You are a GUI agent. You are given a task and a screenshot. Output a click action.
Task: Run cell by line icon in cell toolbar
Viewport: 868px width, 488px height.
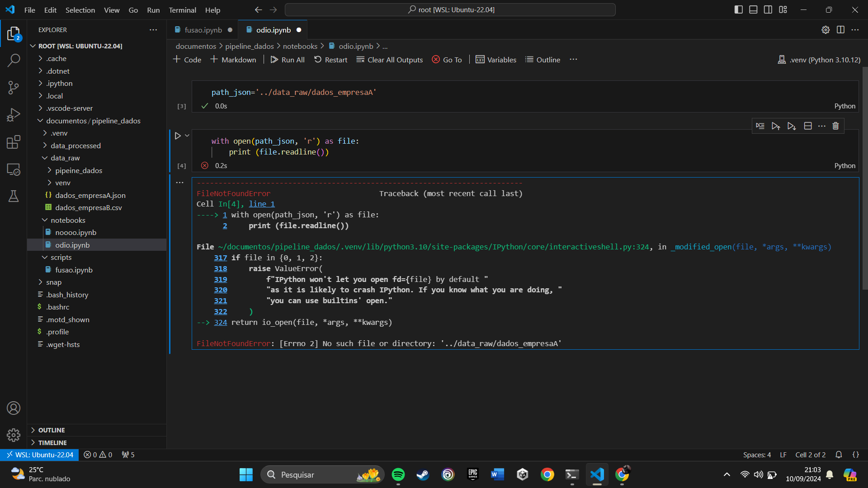pyautogui.click(x=760, y=126)
